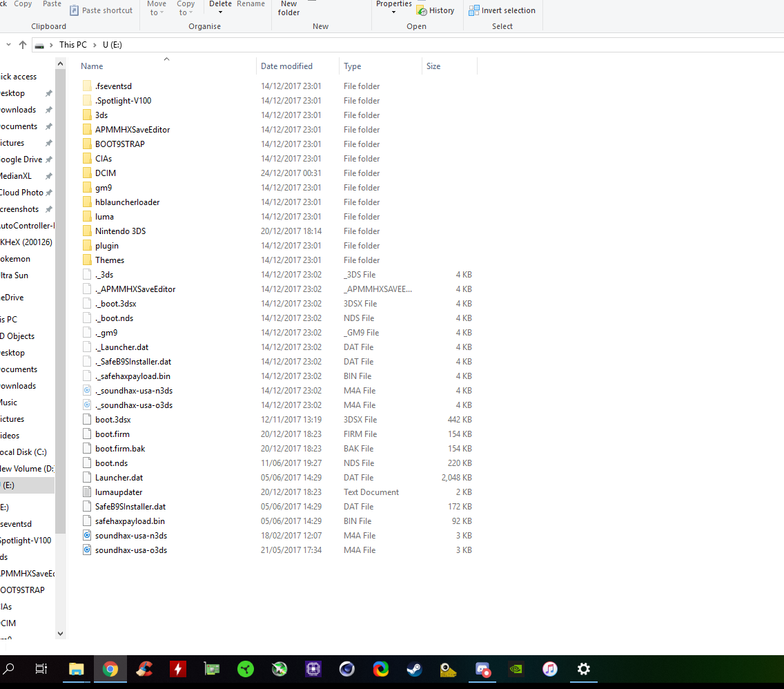Select BOOT9STRAP in navigation tree
Screen dimensions: 784x689
[x=23, y=590]
